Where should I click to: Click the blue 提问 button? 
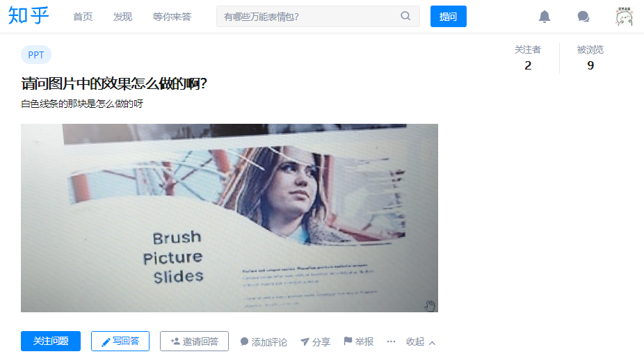click(x=448, y=17)
